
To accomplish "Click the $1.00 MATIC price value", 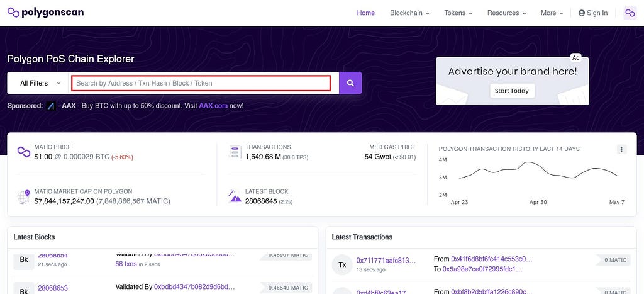I will (43, 157).
